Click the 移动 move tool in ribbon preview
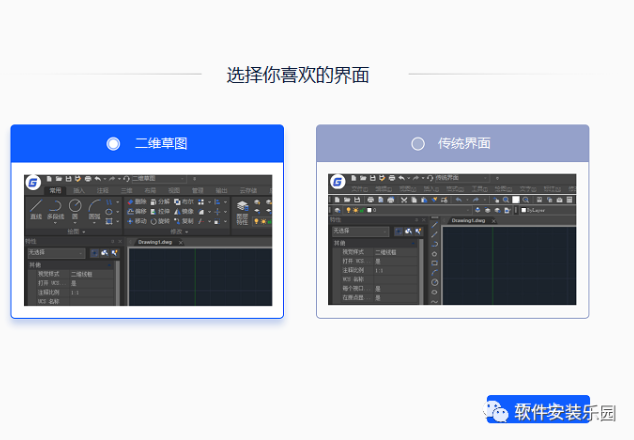This screenshot has width=634, height=440. coord(139,221)
